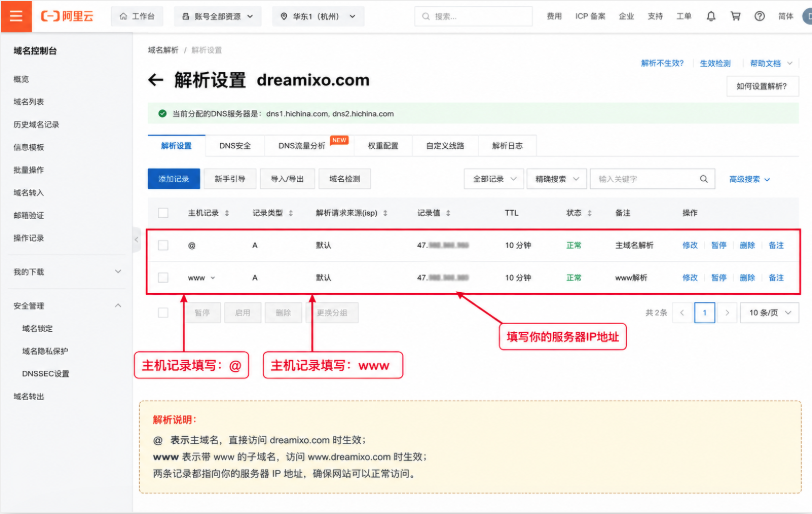Click 如何设置解析? button

click(x=762, y=86)
